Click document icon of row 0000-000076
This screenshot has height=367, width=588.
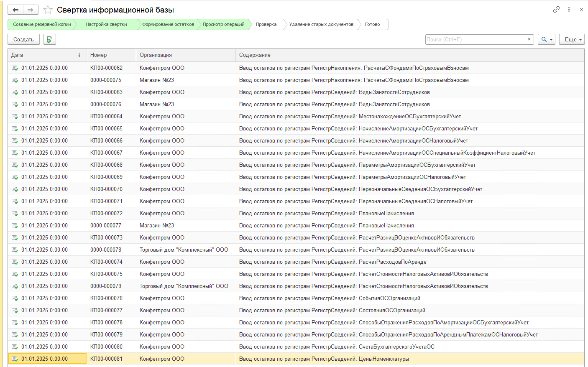tap(15, 104)
